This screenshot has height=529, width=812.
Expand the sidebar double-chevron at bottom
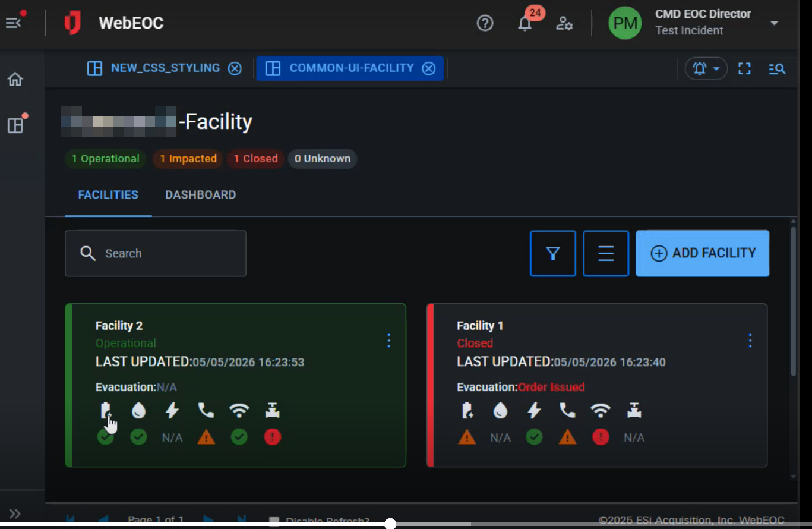[15, 514]
